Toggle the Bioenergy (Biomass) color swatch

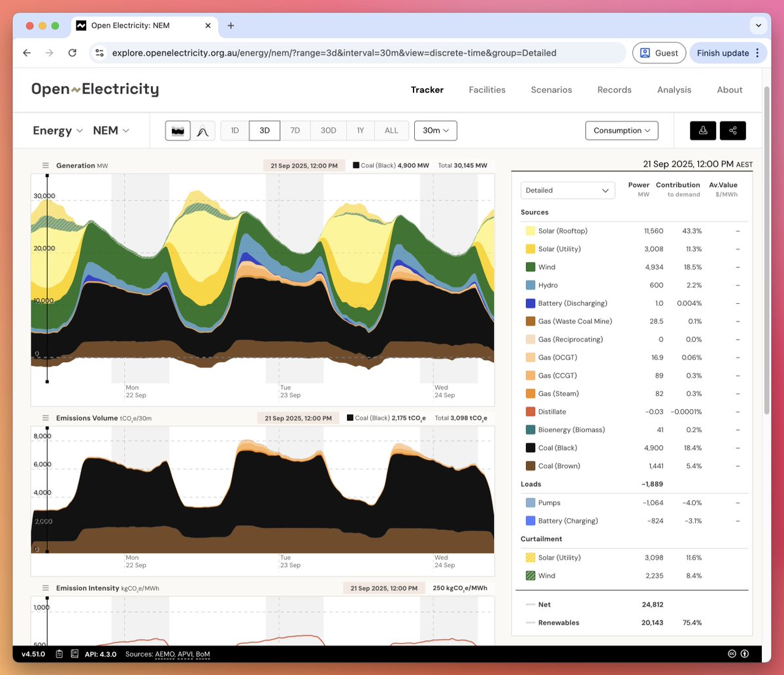(531, 430)
